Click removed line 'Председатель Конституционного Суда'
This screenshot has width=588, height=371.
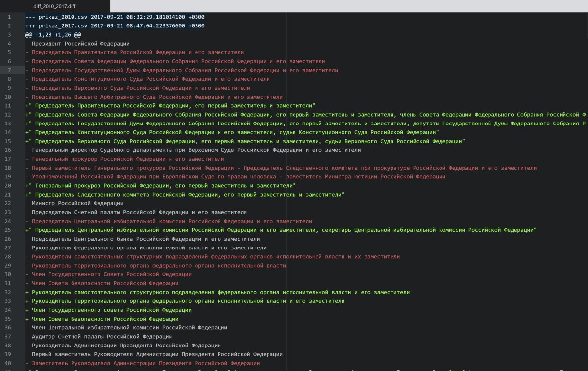pyautogui.click(x=147, y=79)
